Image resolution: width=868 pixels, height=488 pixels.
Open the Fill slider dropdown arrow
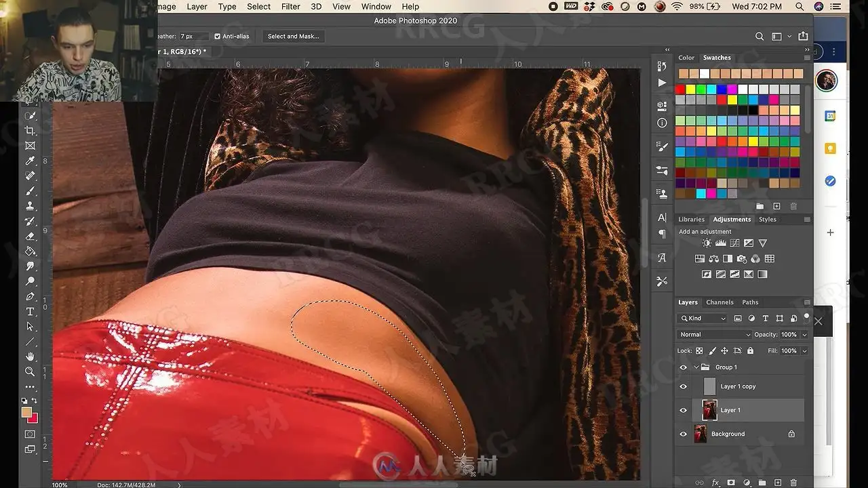pyautogui.click(x=804, y=351)
